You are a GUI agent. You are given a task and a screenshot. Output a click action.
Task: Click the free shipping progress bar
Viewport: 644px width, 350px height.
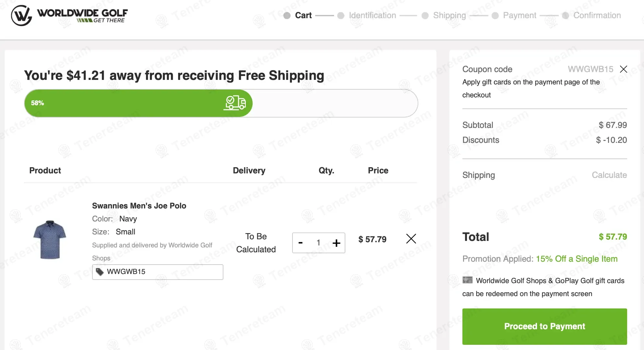221,103
